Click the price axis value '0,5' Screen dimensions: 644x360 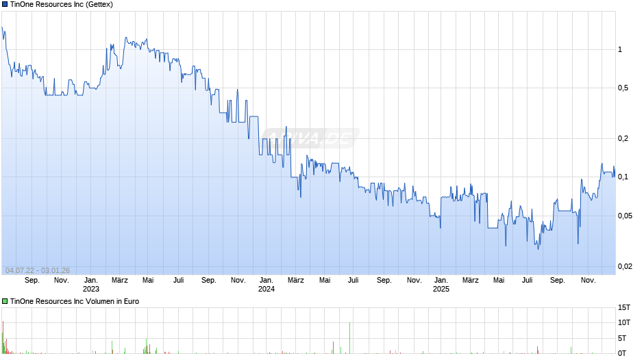(x=623, y=88)
